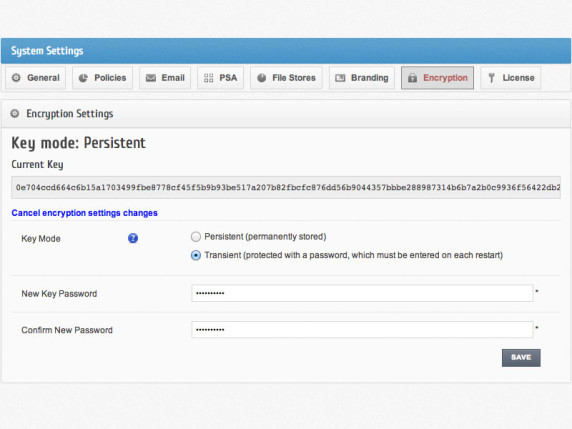Select the Persistent key mode radio button
Viewport: 572px width, 429px height.
196,237
